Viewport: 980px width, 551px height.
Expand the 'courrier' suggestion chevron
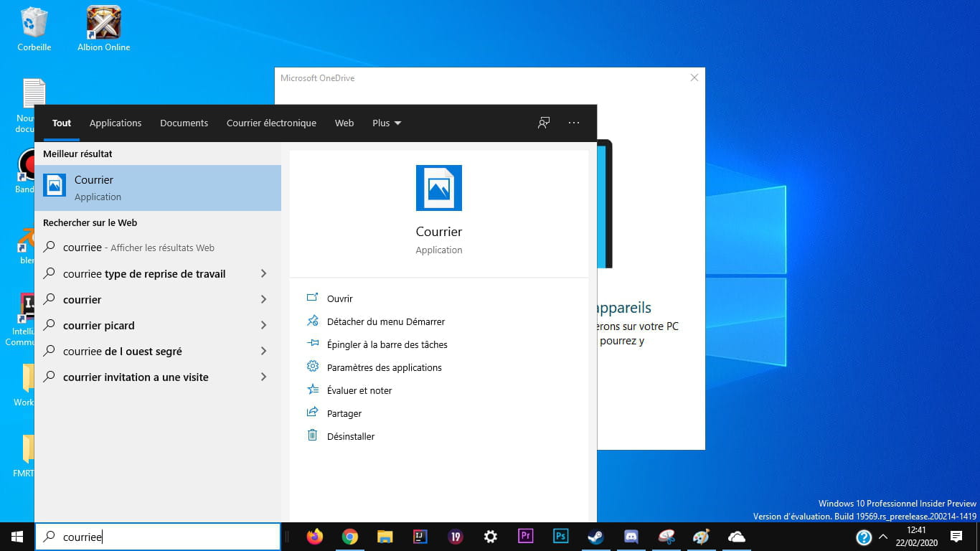click(x=263, y=299)
